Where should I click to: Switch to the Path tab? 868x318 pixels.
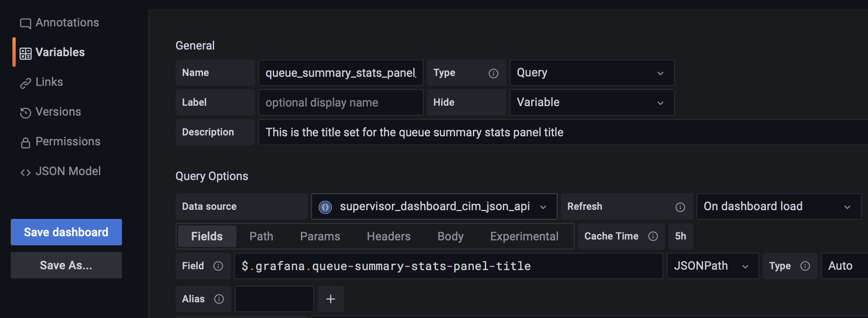coord(261,236)
